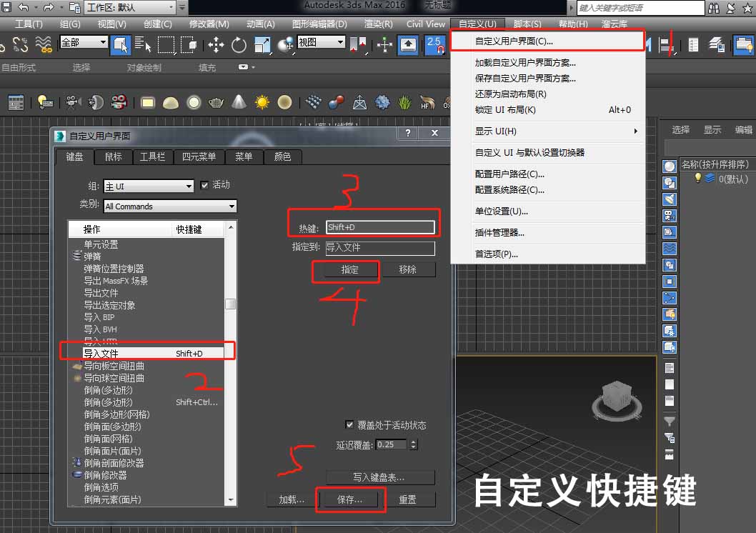This screenshot has width=756, height=533.
Task: Expand the 类别 All Commands dropdown
Action: (170, 206)
